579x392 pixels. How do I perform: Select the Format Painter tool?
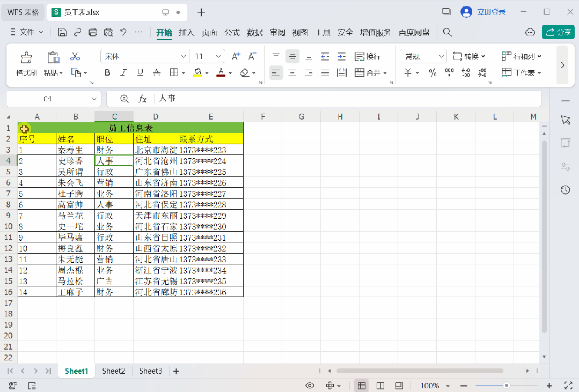(26, 63)
